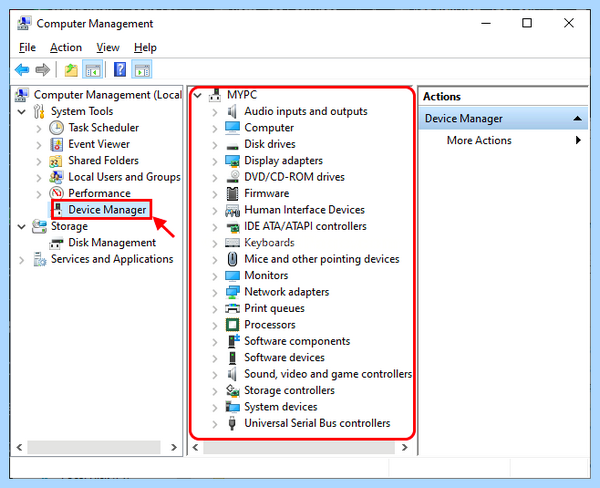Click the Task Scheduler clock icon

(x=56, y=127)
